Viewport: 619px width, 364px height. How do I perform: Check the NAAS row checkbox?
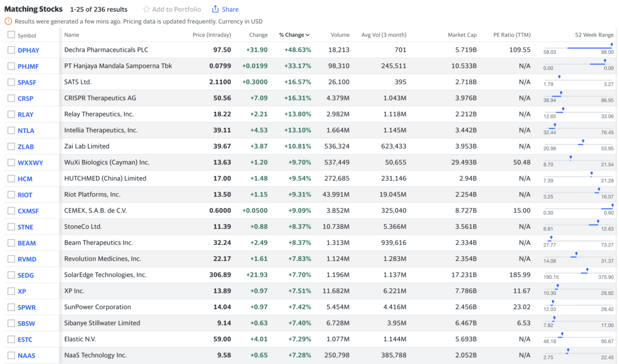click(x=11, y=355)
